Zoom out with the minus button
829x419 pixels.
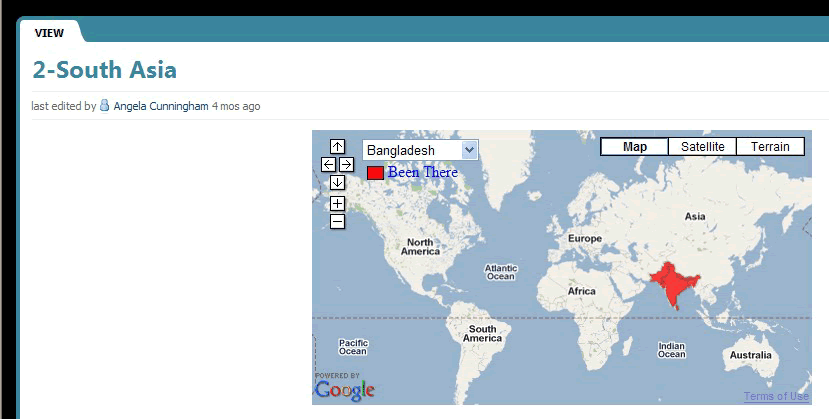337,221
